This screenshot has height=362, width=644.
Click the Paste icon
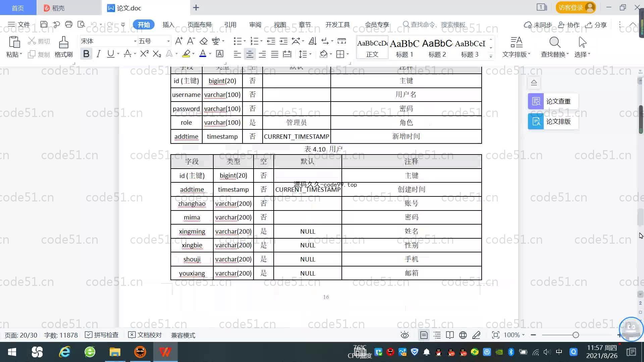tap(14, 43)
